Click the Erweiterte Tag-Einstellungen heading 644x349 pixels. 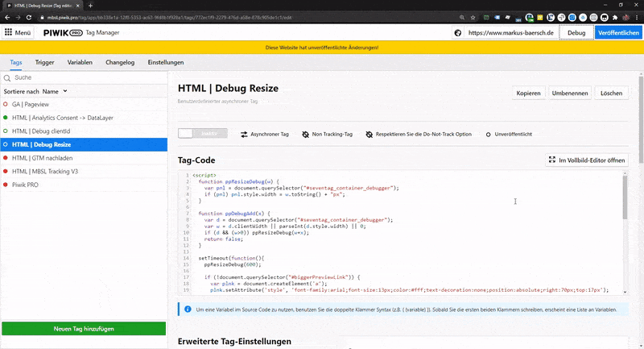coord(234,341)
